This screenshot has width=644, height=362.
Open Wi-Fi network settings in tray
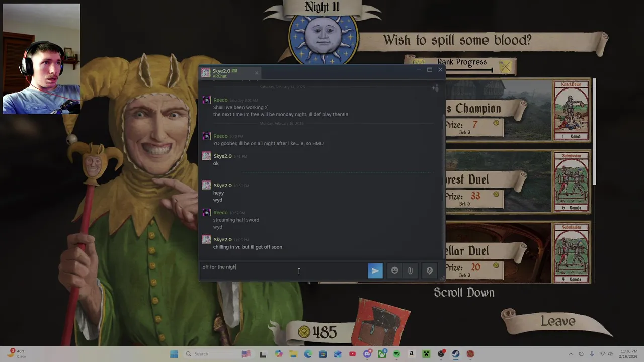603,354
